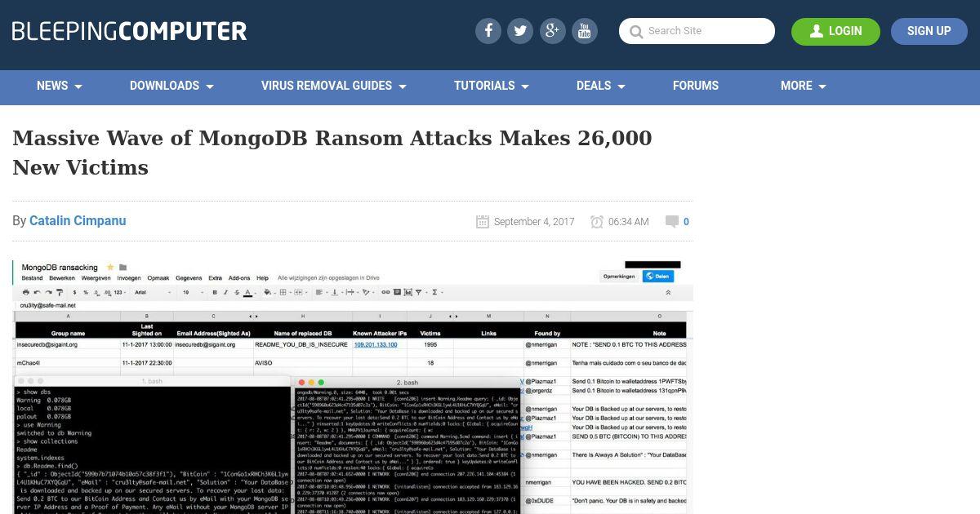Screen dimensions: 980x514
Task: Open the comment count link showing 0
Action: coord(686,222)
